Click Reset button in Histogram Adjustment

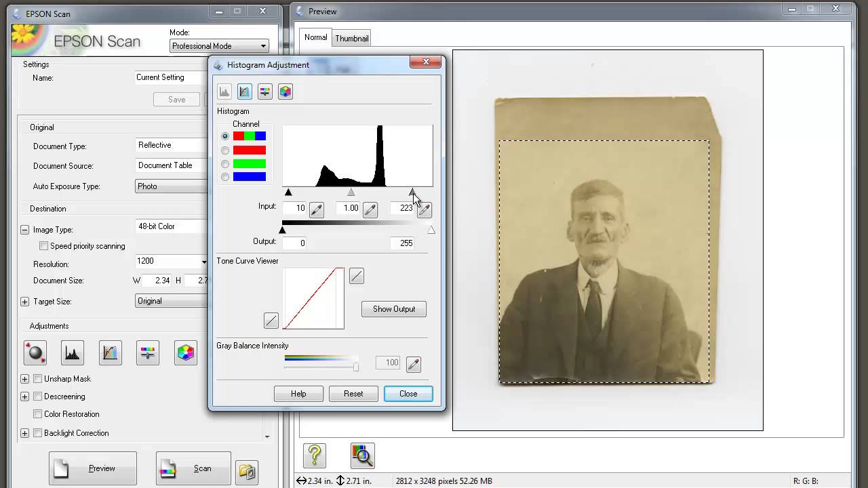[x=353, y=394]
